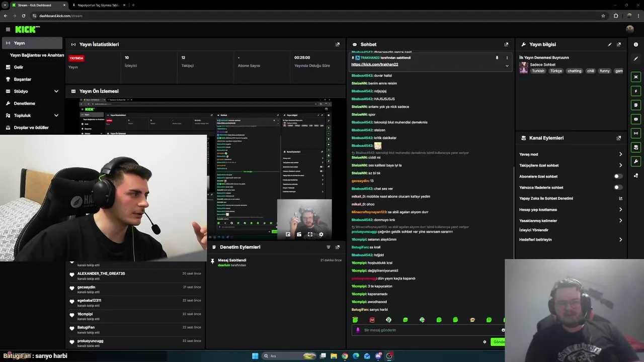This screenshot has width=644, height=362.
Task: Open the hamburger menu beside Kick logo
Action: (8, 29)
